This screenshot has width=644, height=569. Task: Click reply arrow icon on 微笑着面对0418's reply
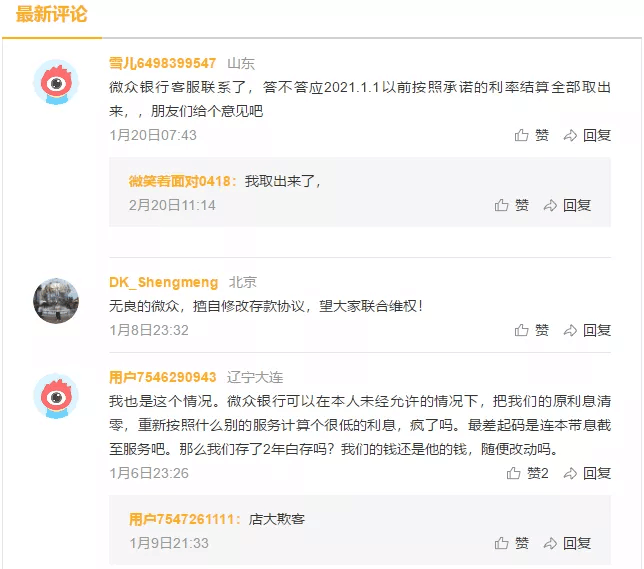pyautogui.click(x=551, y=205)
